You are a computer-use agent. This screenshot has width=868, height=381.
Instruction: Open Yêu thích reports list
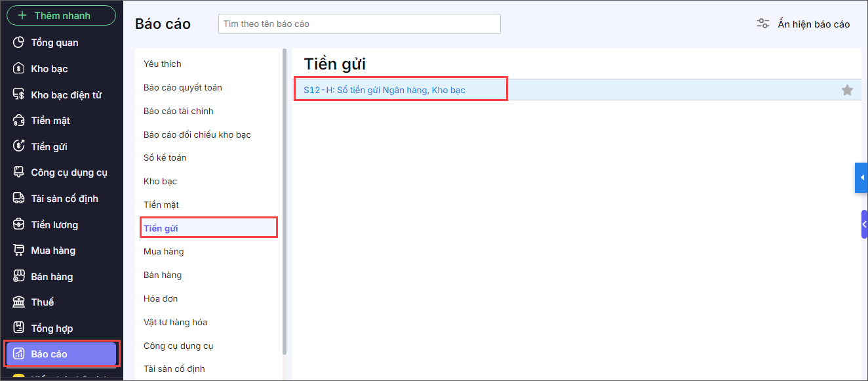[x=163, y=64]
